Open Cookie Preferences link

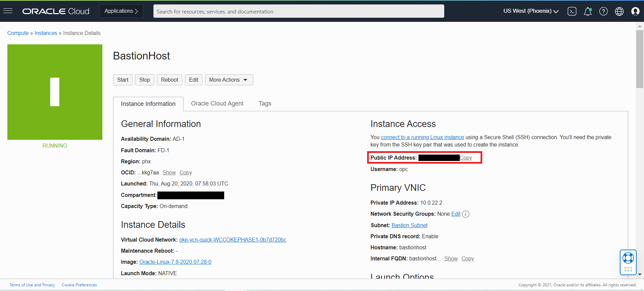click(x=79, y=285)
